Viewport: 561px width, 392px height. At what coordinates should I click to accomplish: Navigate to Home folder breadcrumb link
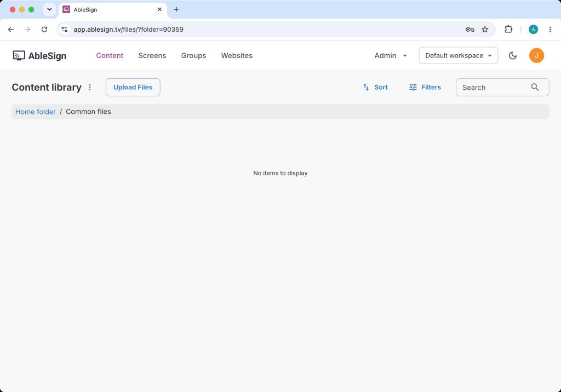tap(36, 112)
